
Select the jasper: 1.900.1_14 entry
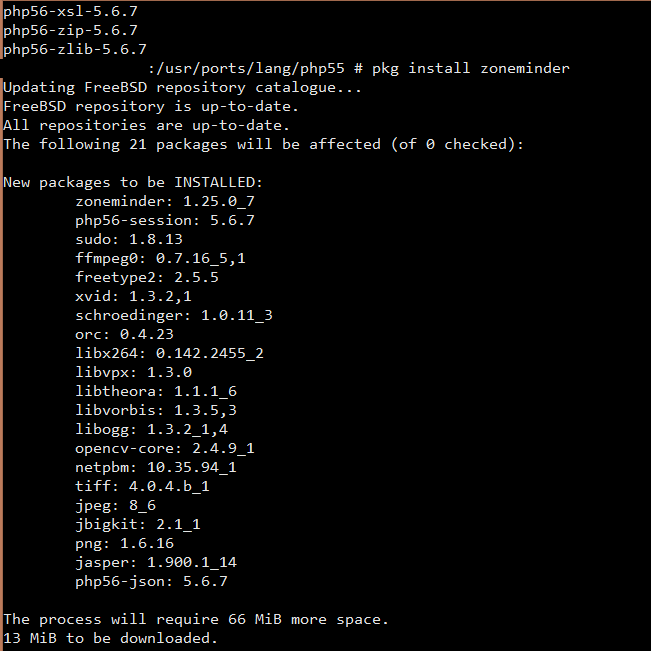pyautogui.click(x=156, y=563)
